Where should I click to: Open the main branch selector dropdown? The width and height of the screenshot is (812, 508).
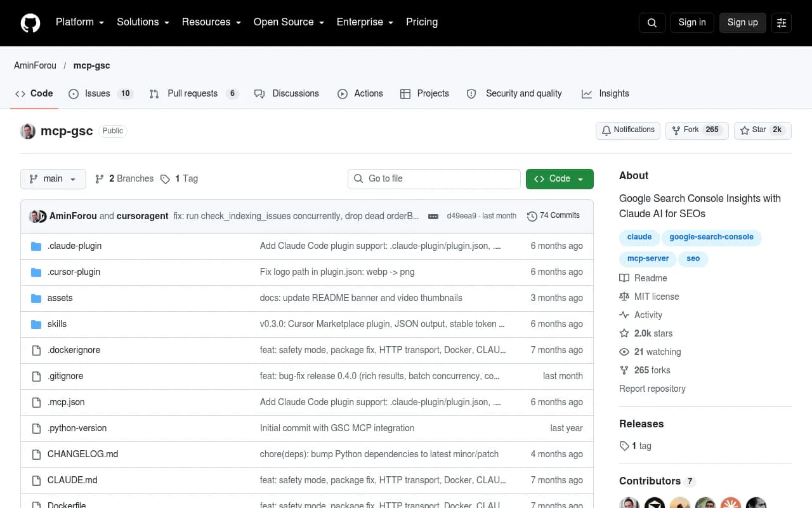[53, 179]
